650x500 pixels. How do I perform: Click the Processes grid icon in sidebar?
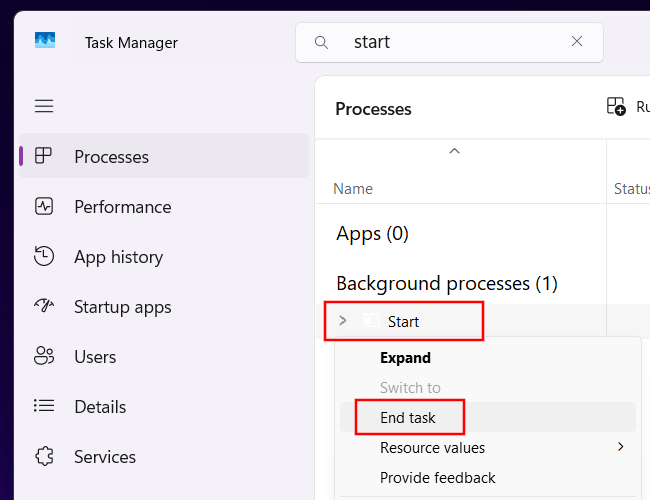pos(44,155)
